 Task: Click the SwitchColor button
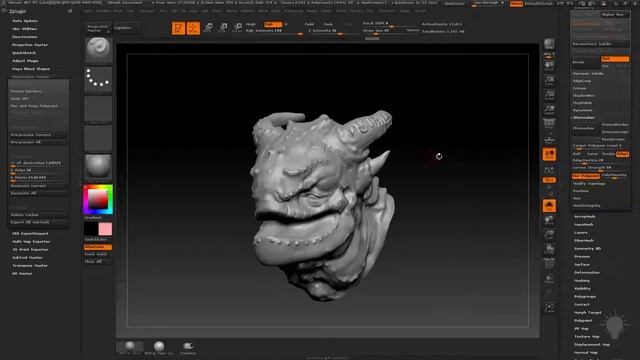tap(98, 240)
